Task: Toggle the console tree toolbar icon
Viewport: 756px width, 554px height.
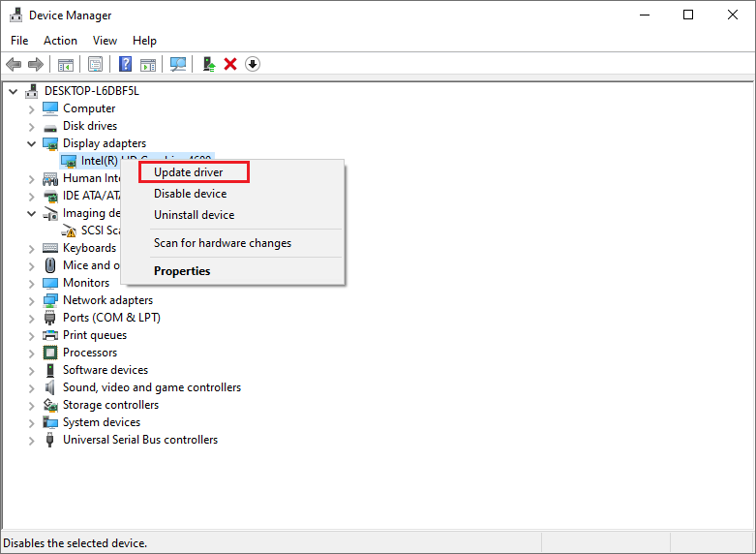Action: (x=66, y=64)
